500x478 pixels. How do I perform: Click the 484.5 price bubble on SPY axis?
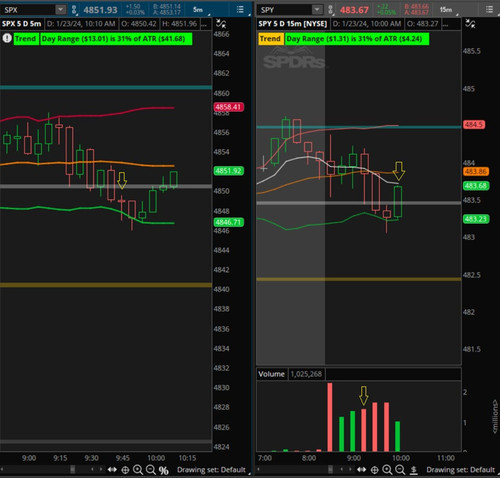point(474,125)
